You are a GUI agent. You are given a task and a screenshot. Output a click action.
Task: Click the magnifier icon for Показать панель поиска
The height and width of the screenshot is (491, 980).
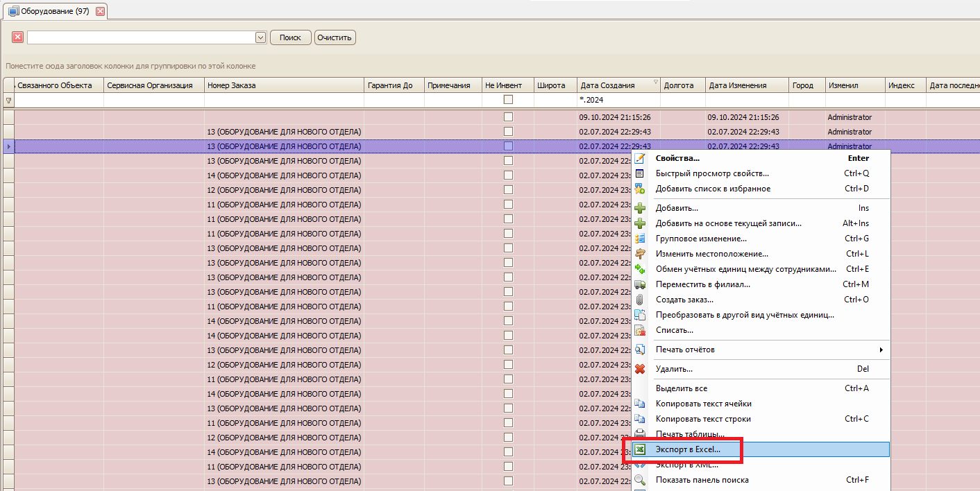pos(640,480)
